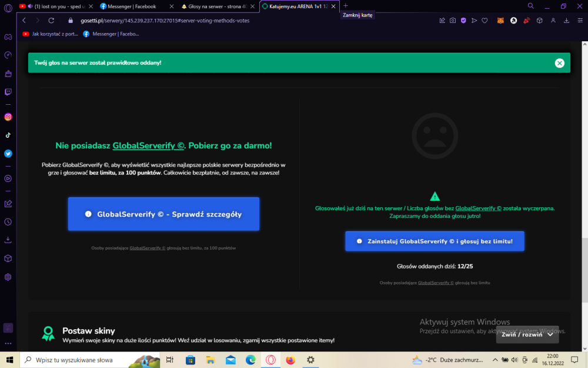Open extensions cube icon in sidebar
The height and width of the screenshot is (368, 588).
[8, 258]
